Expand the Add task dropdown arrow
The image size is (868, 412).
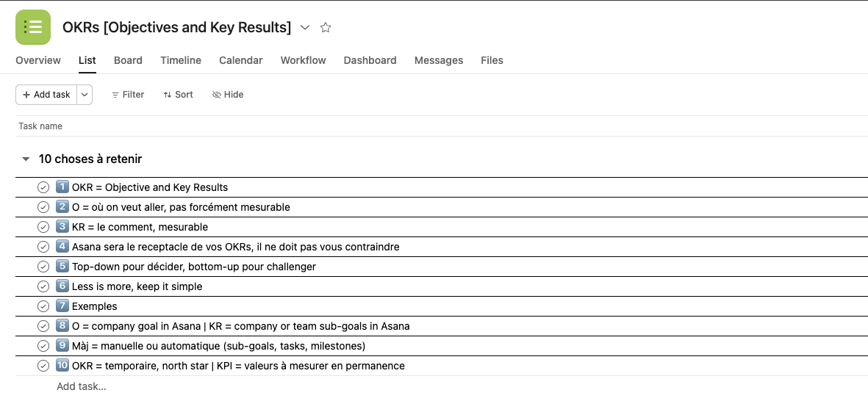[x=85, y=95]
